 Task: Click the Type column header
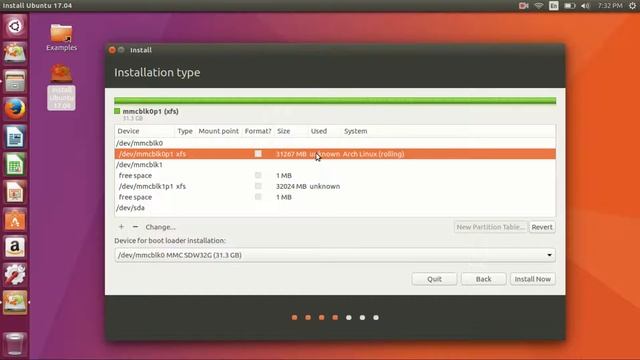click(x=185, y=131)
